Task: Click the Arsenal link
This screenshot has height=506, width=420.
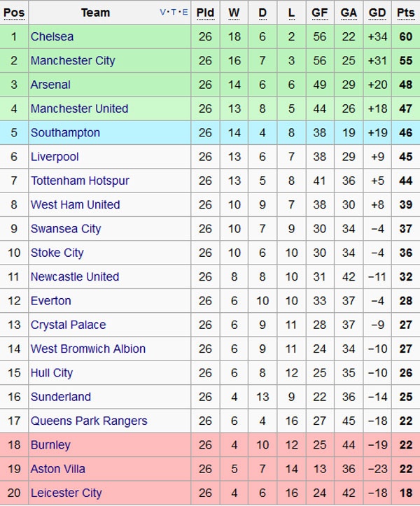Action: tap(50, 85)
